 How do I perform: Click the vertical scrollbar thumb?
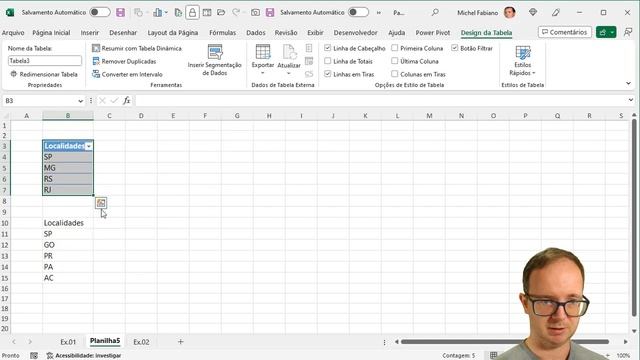point(634,218)
